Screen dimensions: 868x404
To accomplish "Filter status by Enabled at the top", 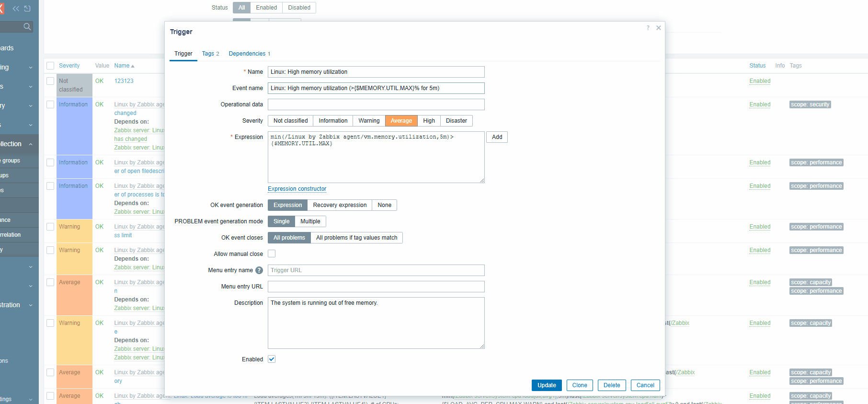I will [266, 8].
